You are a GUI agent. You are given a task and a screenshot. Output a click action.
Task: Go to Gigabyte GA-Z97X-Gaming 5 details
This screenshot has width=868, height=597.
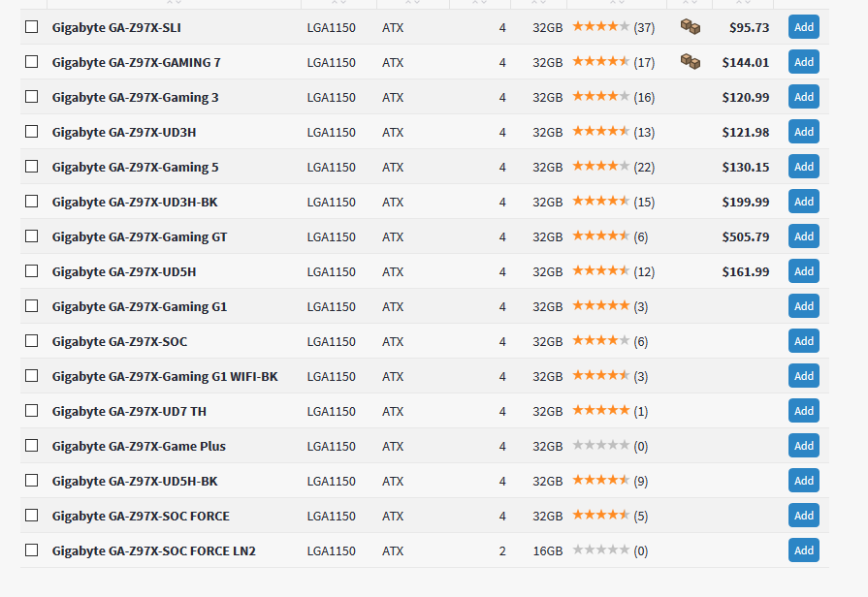tap(135, 167)
